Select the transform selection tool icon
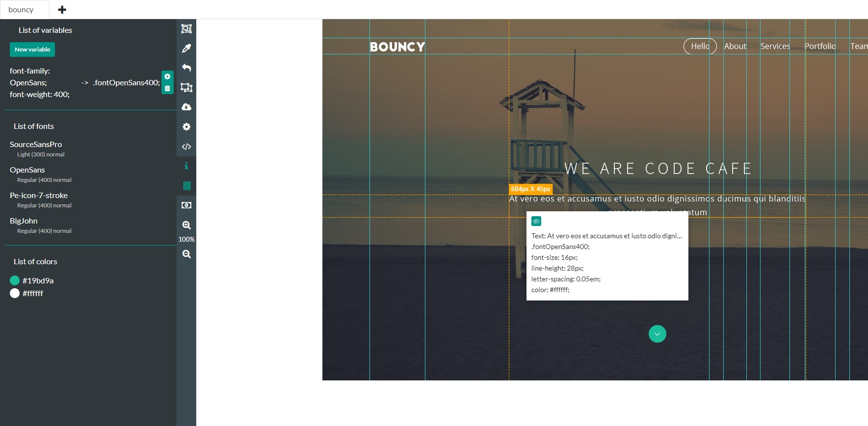This screenshot has width=868, height=426. (x=186, y=87)
